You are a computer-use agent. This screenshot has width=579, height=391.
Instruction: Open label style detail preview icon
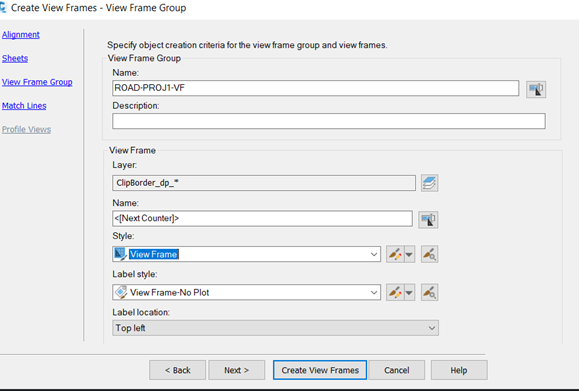pos(429,292)
